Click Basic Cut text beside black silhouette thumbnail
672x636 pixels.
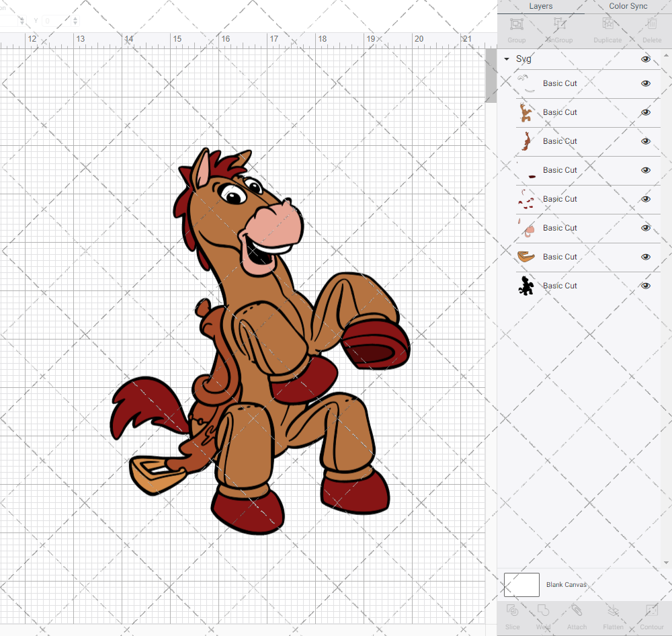coord(560,286)
